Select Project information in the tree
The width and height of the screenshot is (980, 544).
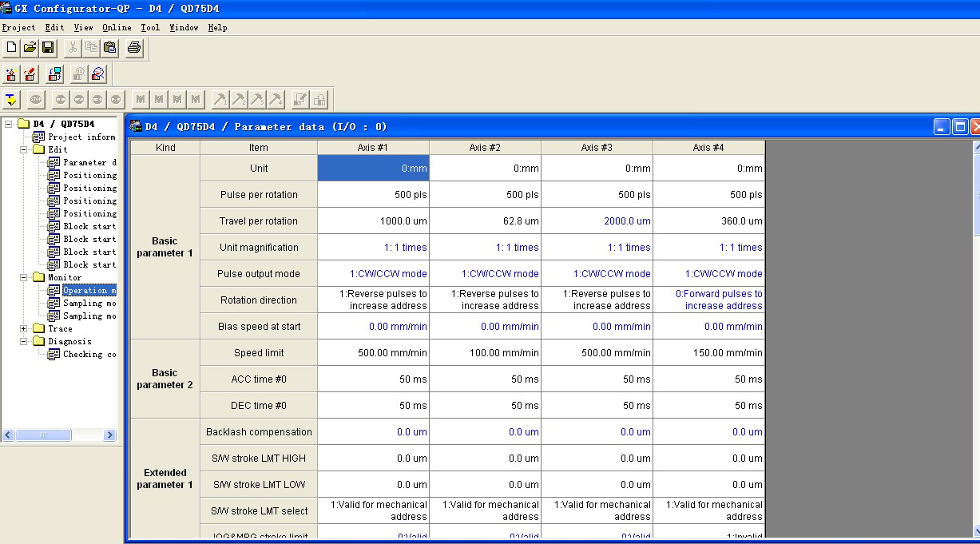coord(81,137)
